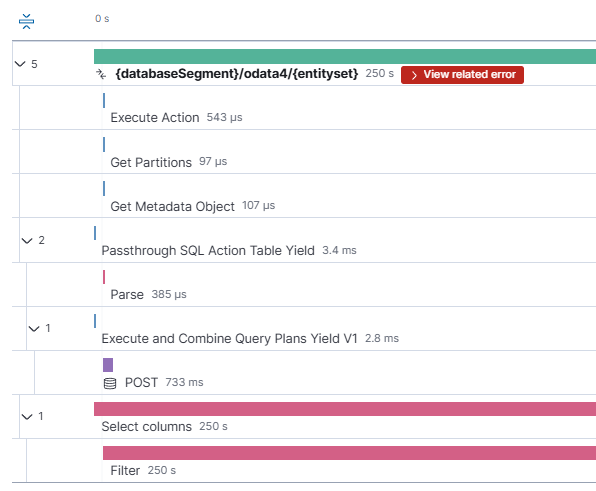Click the database icon beside POST
This screenshot has height=491, width=596.
(110, 383)
